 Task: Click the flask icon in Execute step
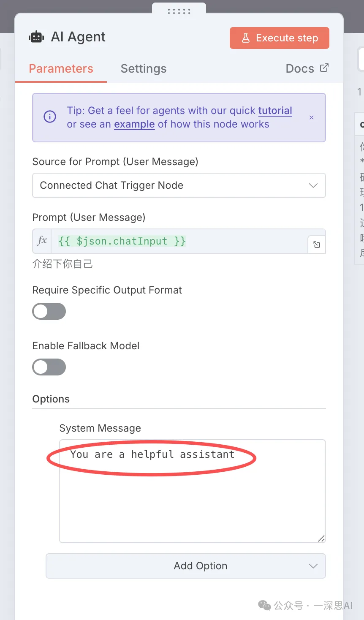pos(245,38)
